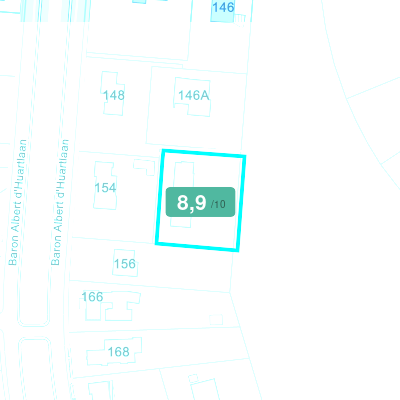Click highlighted number 146 at top
The height and width of the screenshot is (400, 400).
click(x=223, y=7)
